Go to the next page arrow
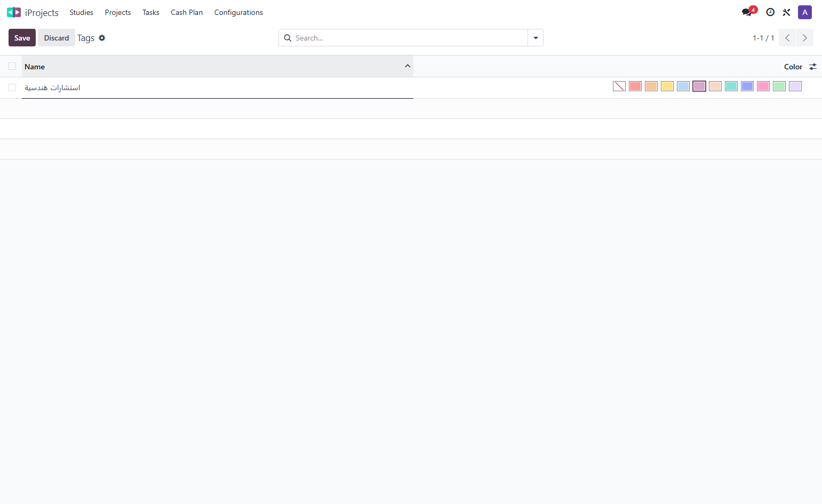This screenshot has width=822, height=504. [x=805, y=38]
